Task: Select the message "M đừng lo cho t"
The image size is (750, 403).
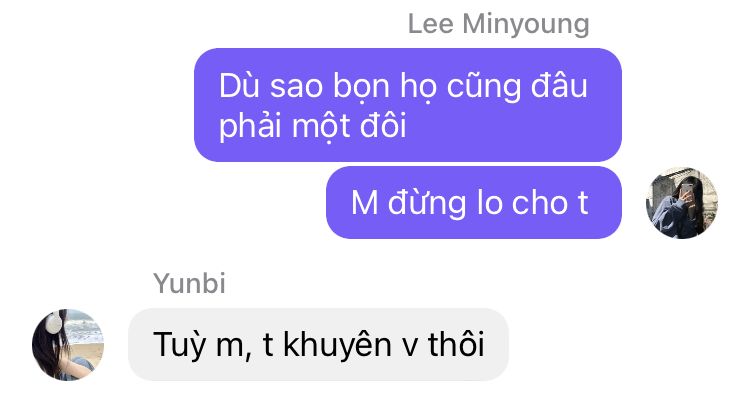Action: (474, 203)
